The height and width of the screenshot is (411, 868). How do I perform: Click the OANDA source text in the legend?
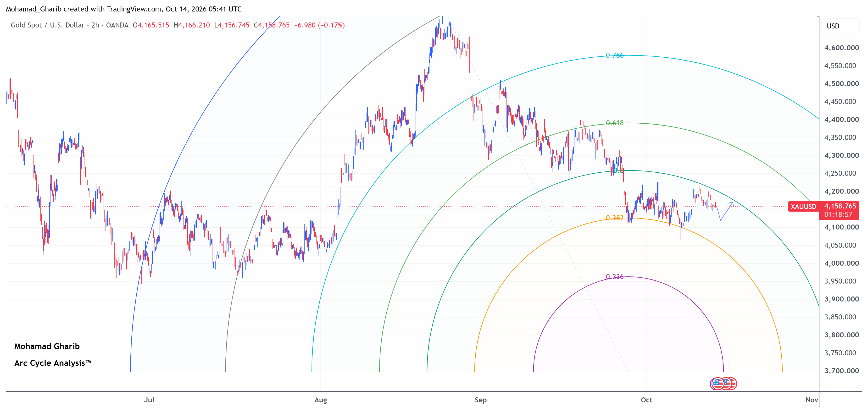117,25
